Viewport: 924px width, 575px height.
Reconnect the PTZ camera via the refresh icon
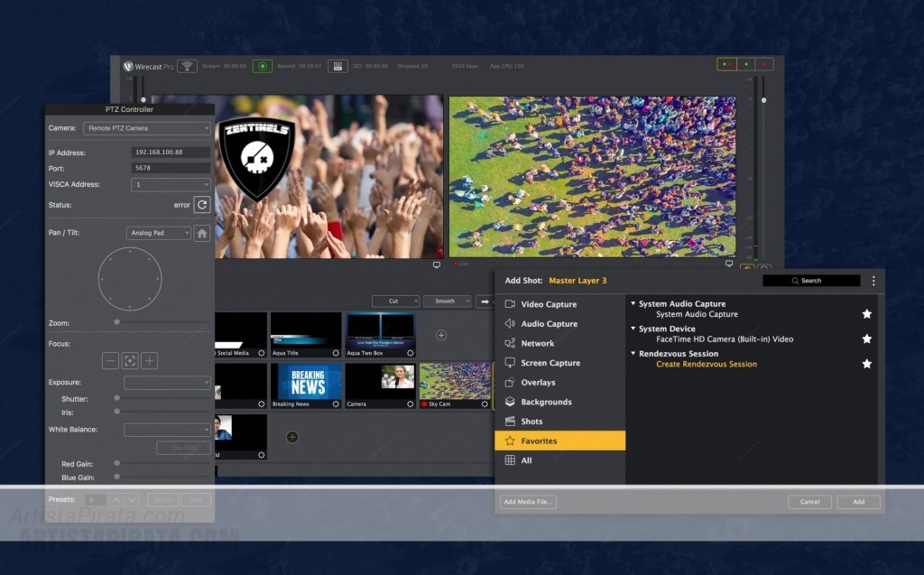[202, 205]
